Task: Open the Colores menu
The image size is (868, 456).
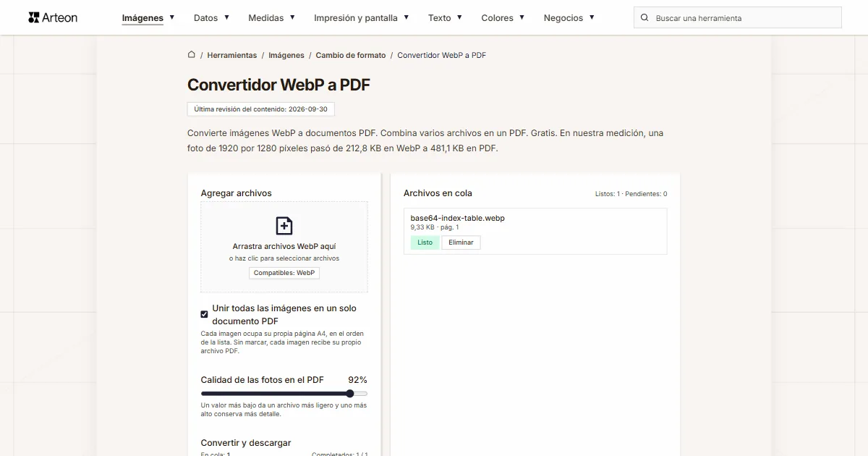Action: coord(498,18)
